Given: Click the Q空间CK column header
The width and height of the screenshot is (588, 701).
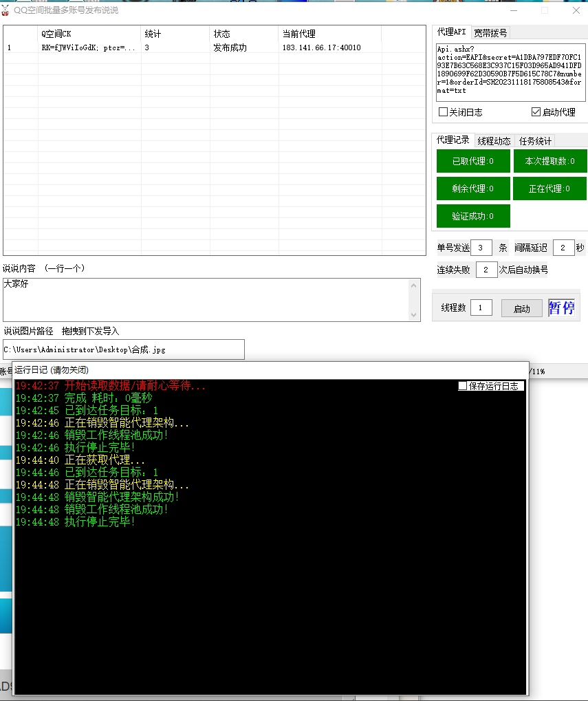Looking at the screenshot, I should click(89, 34).
